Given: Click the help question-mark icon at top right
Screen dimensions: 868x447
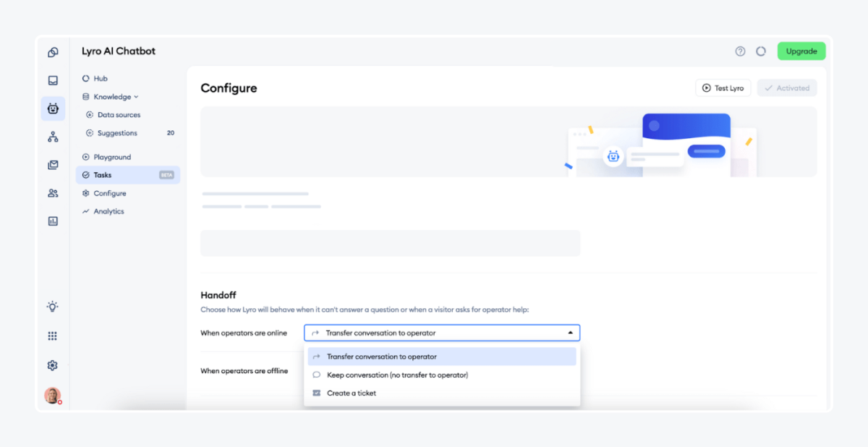Looking at the screenshot, I should (740, 51).
